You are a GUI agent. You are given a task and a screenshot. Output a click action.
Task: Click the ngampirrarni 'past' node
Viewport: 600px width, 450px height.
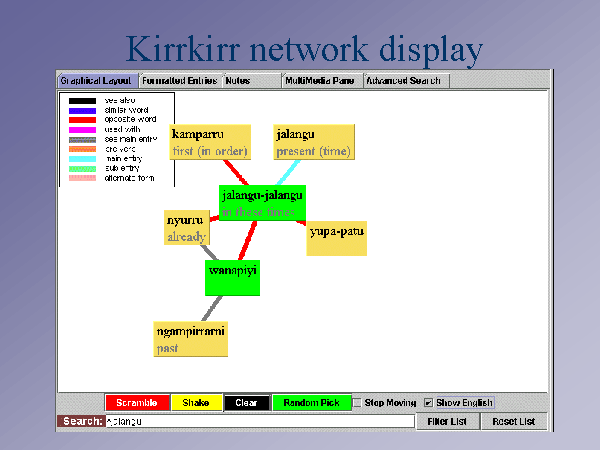click(191, 339)
